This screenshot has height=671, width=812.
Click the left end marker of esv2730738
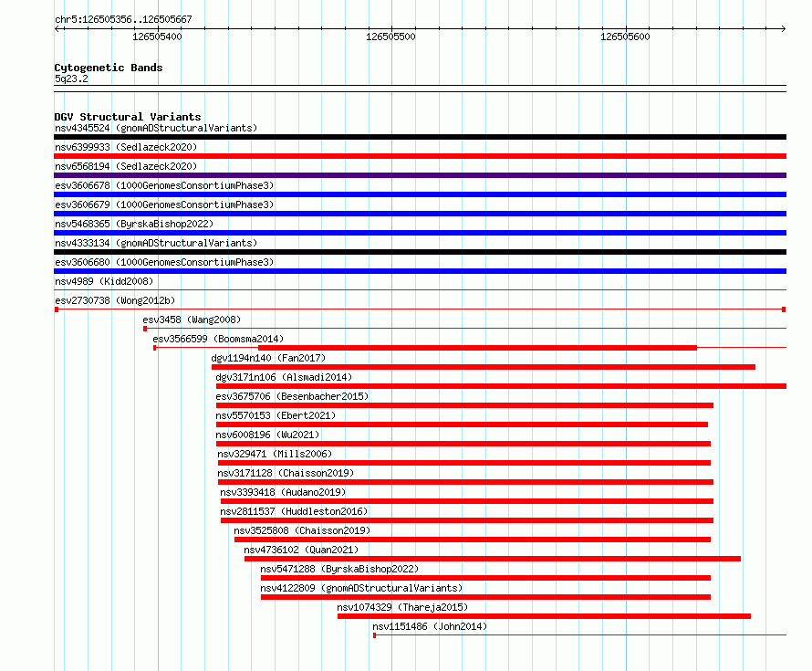pos(57,309)
